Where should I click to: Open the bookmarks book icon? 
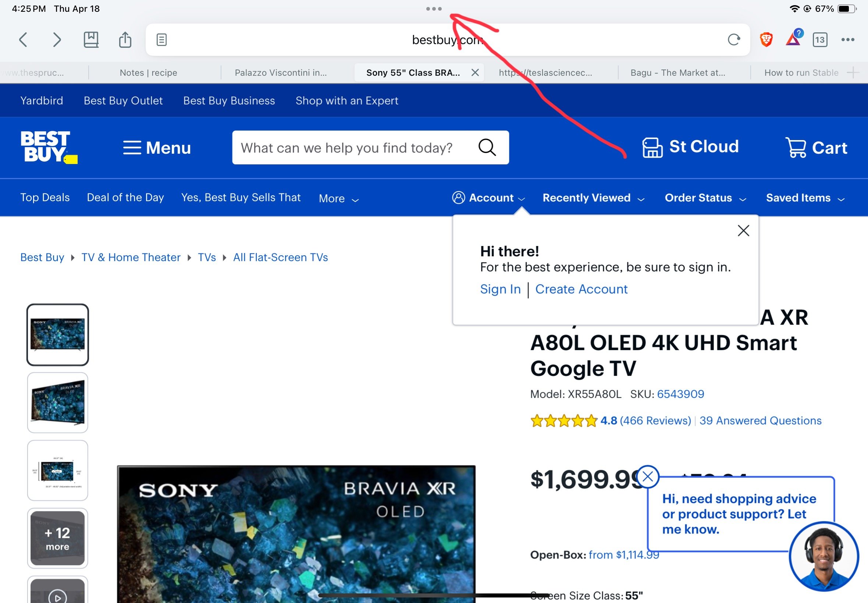tap(91, 40)
